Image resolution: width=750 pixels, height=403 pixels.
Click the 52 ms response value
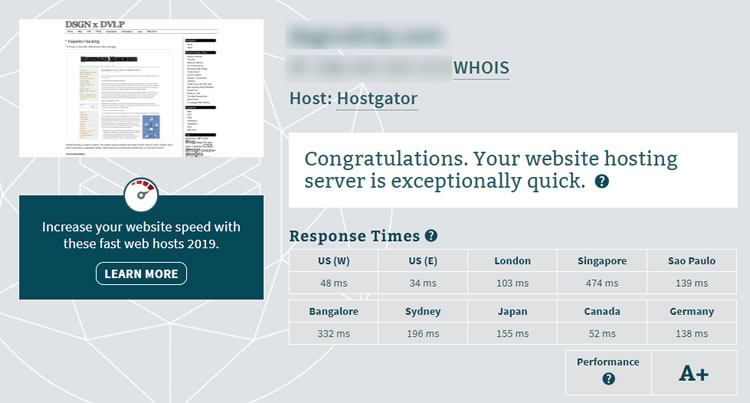[x=602, y=334]
